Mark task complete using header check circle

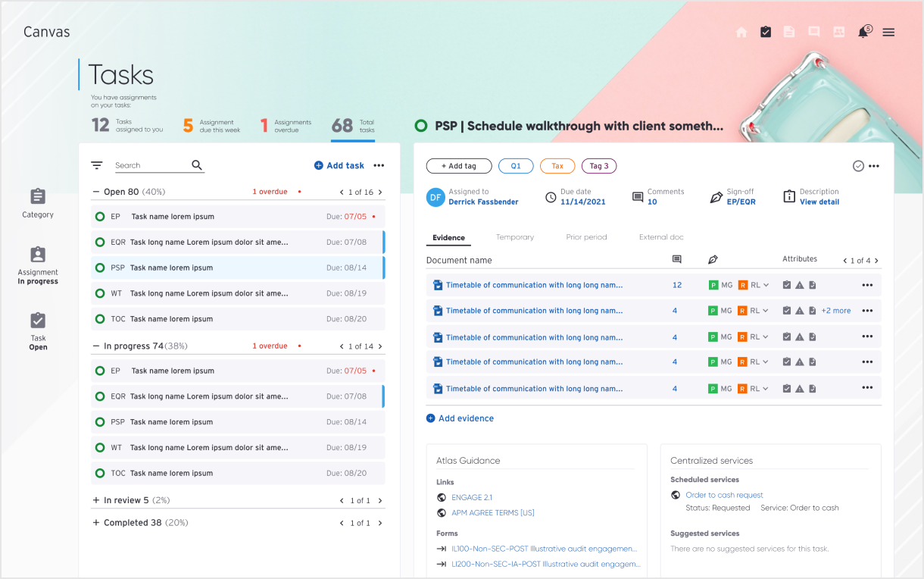click(858, 166)
